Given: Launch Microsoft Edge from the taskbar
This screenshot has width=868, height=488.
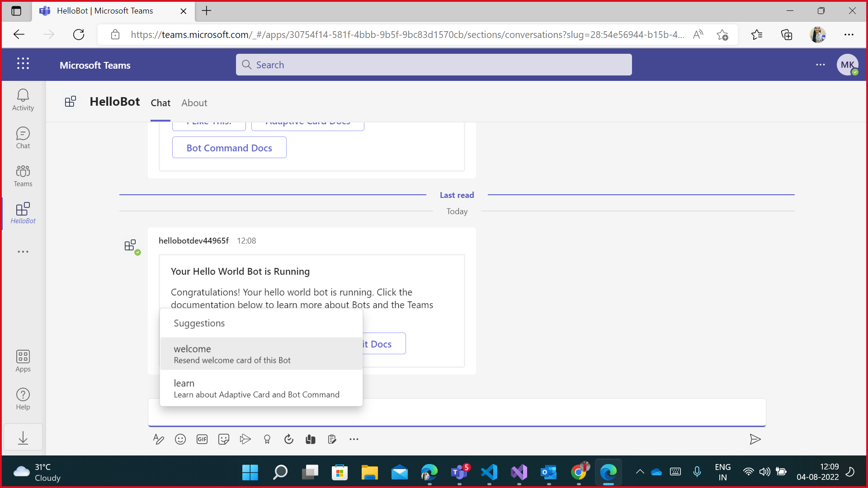Looking at the screenshot, I should click(x=609, y=472).
